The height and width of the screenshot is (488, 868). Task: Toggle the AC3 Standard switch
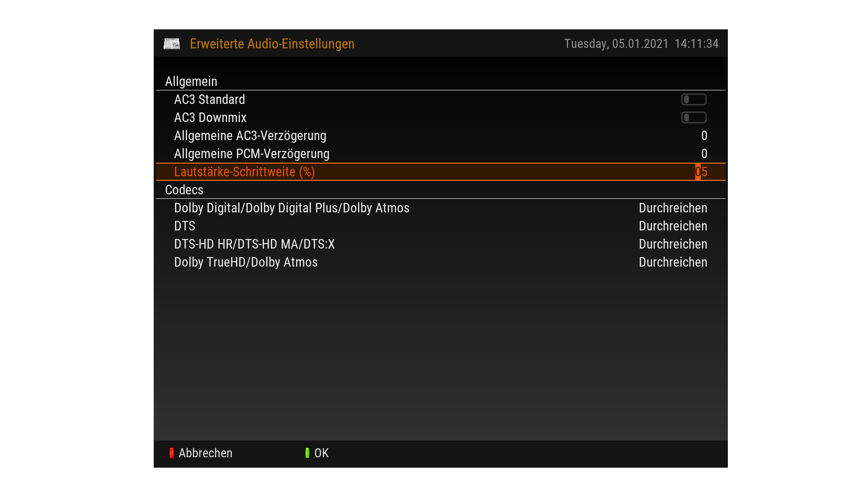694,99
